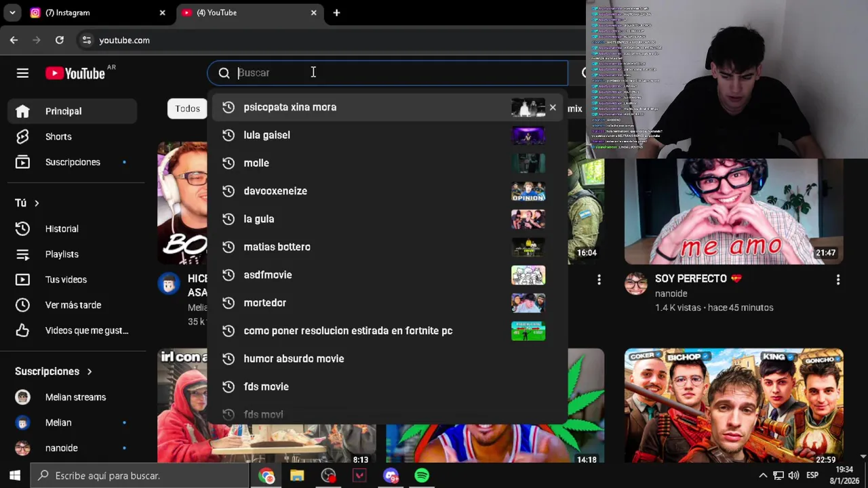Viewport: 868px width, 488px height.
Task: Open the Windows Start menu
Action: 15,476
